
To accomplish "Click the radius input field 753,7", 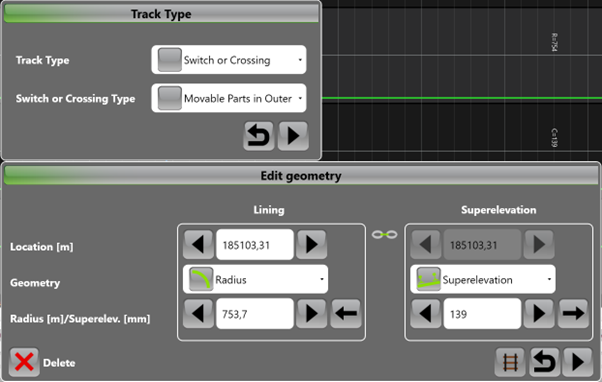I will [255, 314].
